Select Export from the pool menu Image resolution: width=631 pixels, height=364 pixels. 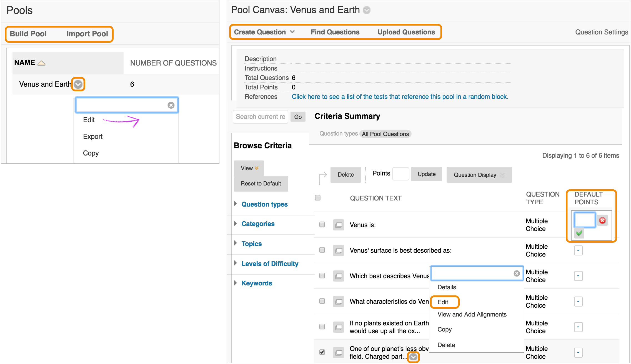tap(93, 137)
